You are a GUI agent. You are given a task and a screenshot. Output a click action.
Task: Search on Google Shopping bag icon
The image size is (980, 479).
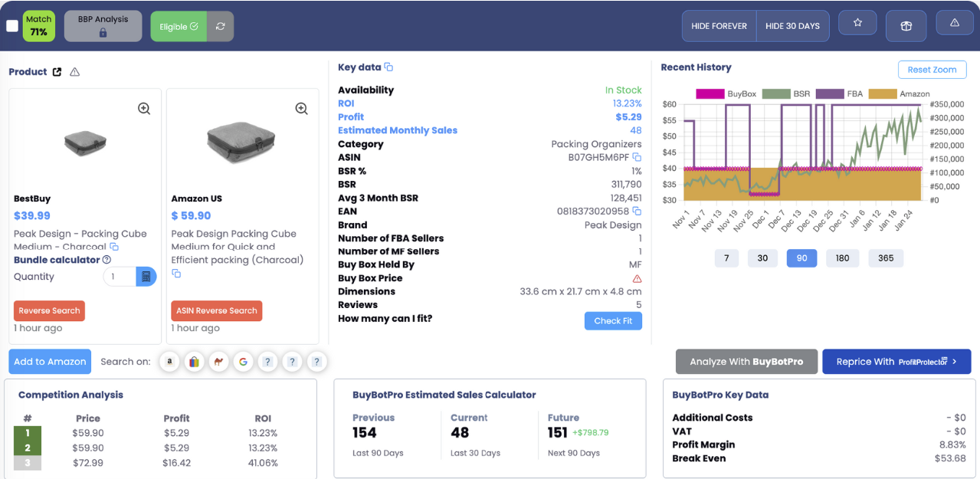coord(194,362)
